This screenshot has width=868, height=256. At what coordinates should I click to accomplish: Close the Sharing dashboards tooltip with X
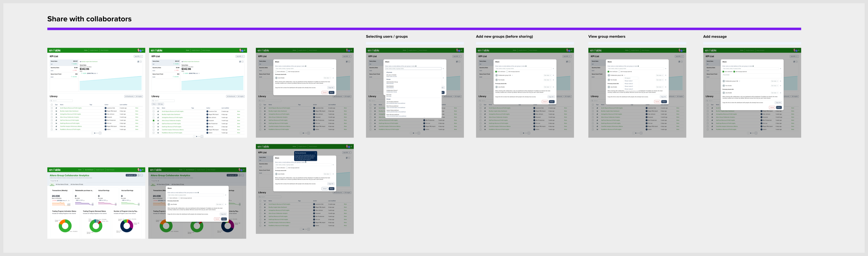tap(315, 153)
